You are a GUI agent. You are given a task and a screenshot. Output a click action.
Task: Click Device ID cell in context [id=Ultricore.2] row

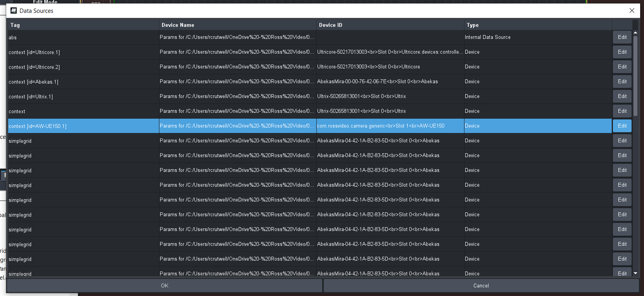[390, 67]
